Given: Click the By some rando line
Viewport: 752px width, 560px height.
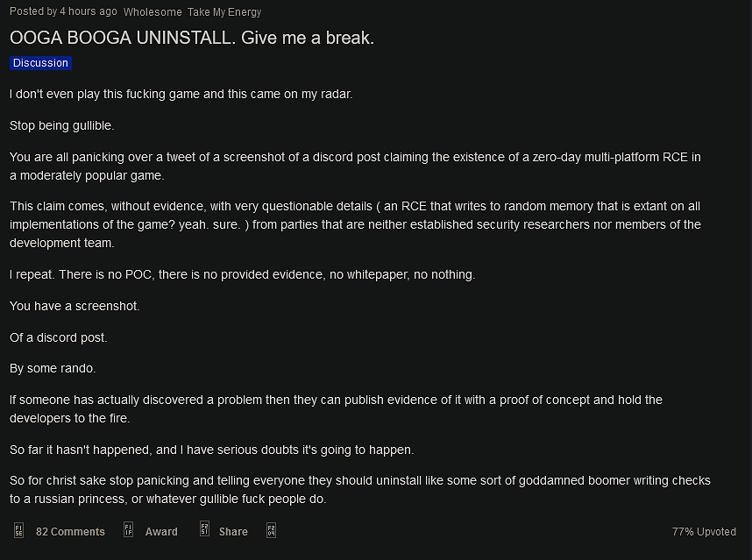Looking at the screenshot, I should coord(53,368).
